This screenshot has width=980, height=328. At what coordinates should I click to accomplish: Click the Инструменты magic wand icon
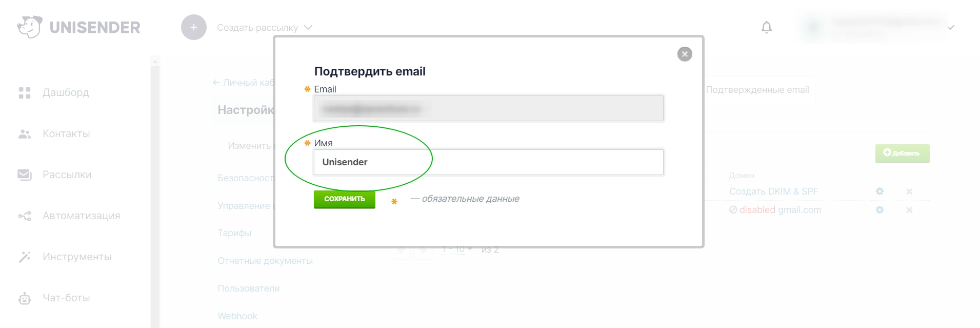25,257
